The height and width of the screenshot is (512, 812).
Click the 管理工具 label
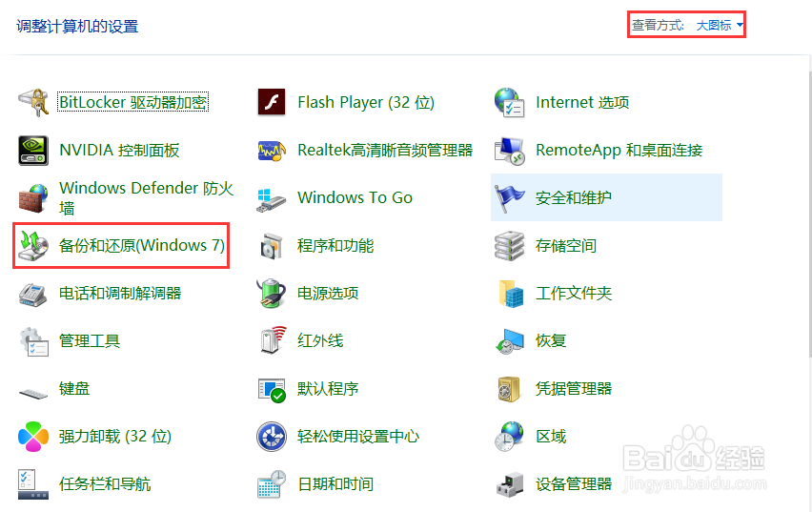(x=89, y=340)
